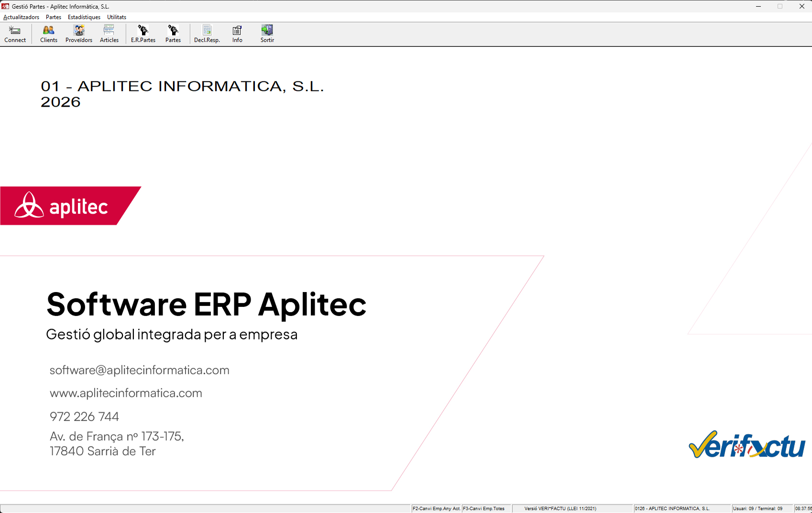Click the Verifactu logo
The height and width of the screenshot is (513, 812).
coord(747,445)
